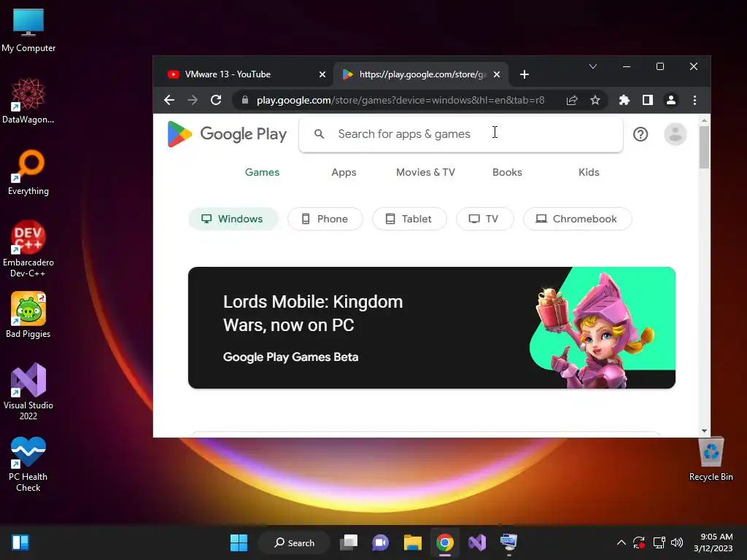This screenshot has width=747, height=560.
Task: Open the Movies & TV section
Action: coord(425,172)
